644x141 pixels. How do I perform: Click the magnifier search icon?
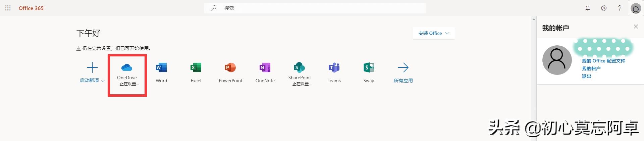(214, 8)
